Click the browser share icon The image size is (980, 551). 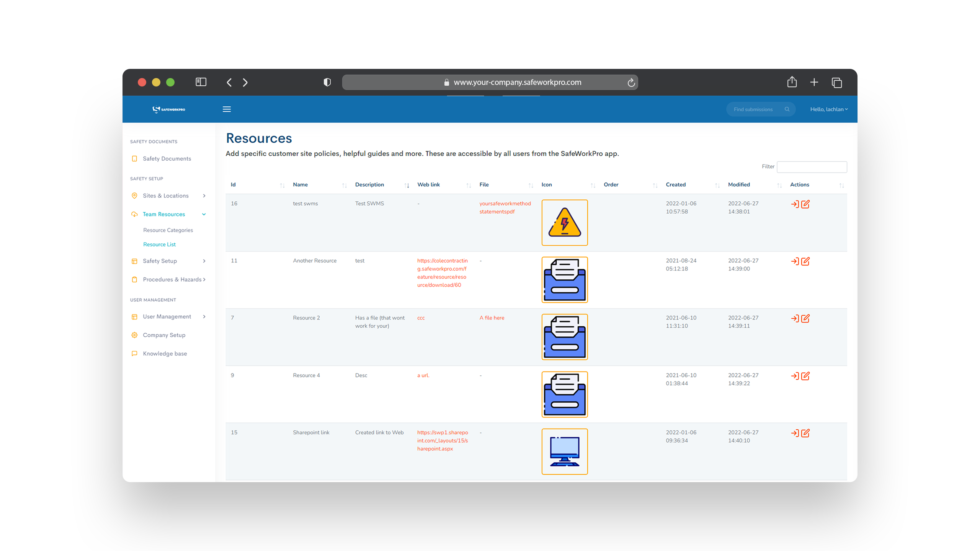click(x=792, y=82)
